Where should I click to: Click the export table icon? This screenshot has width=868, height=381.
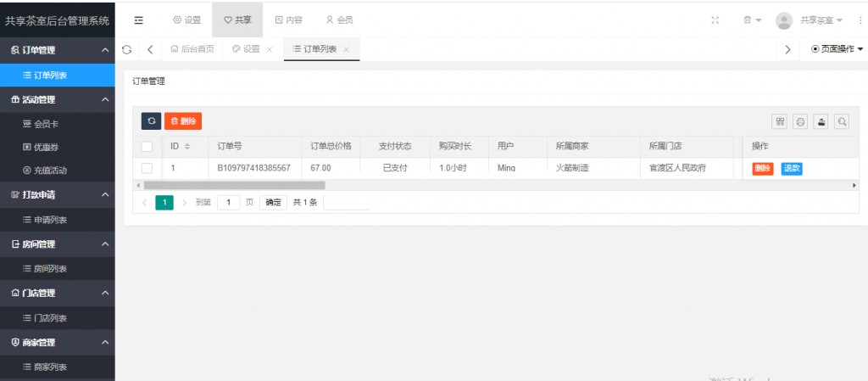click(x=821, y=122)
